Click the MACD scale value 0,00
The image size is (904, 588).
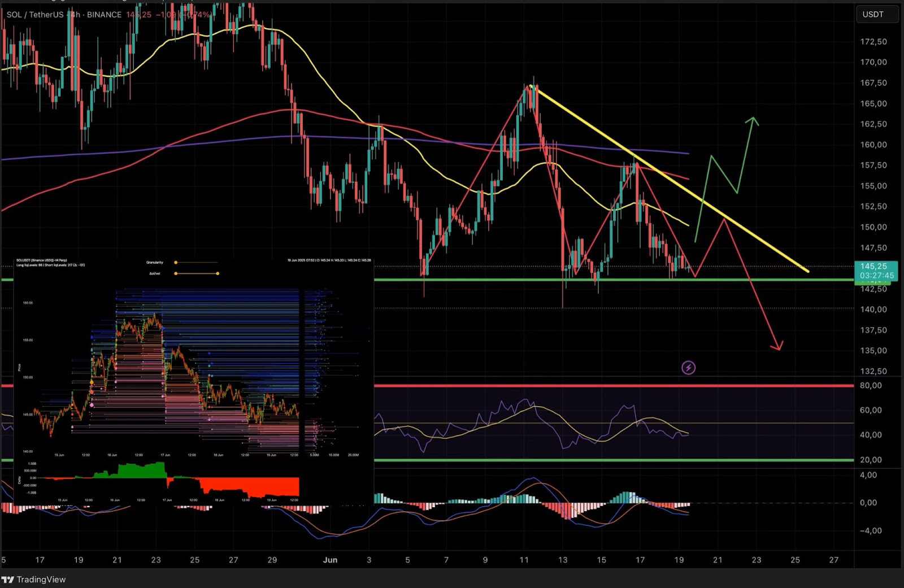coord(868,503)
